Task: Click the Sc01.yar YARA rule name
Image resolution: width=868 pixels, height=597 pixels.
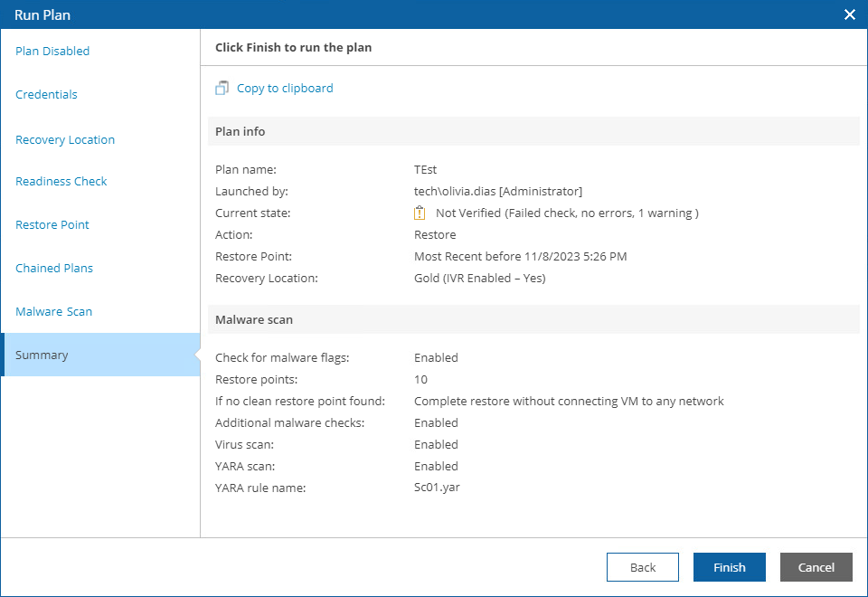Action: (436, 488)
